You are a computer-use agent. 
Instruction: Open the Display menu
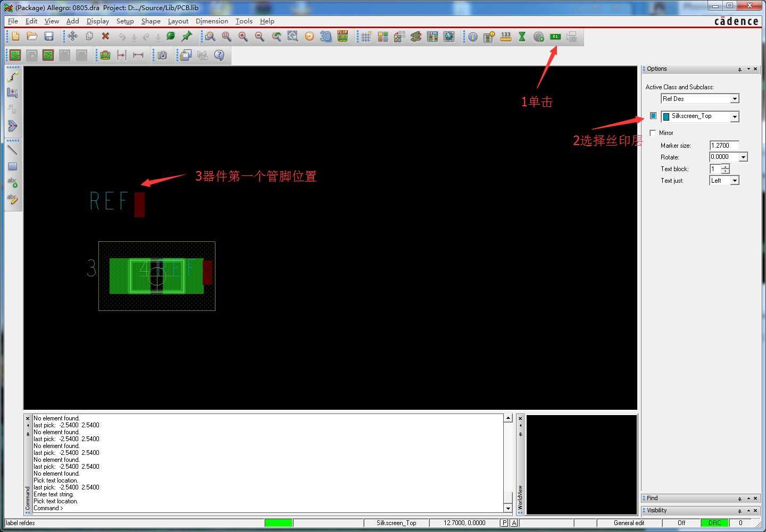click(98, 21)
